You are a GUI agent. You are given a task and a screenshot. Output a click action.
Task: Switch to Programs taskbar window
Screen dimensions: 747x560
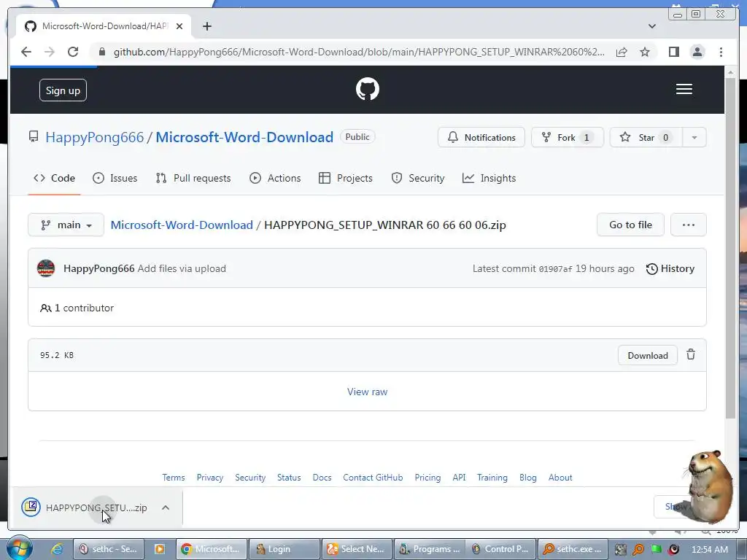pos(430,549)
